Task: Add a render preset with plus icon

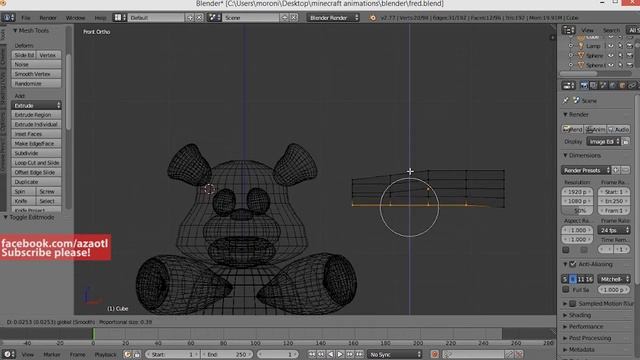Action: click(616, 170)
